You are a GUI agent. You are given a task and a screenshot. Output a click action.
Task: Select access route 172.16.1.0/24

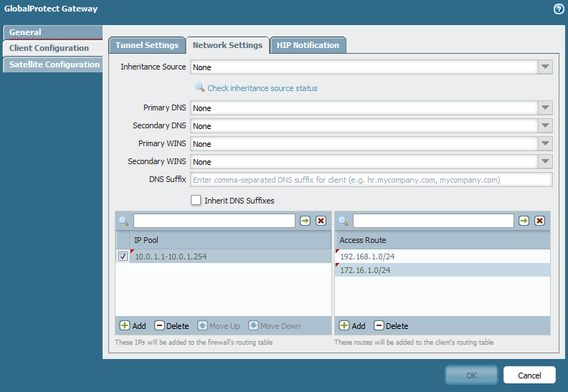(x=442, y=270)
